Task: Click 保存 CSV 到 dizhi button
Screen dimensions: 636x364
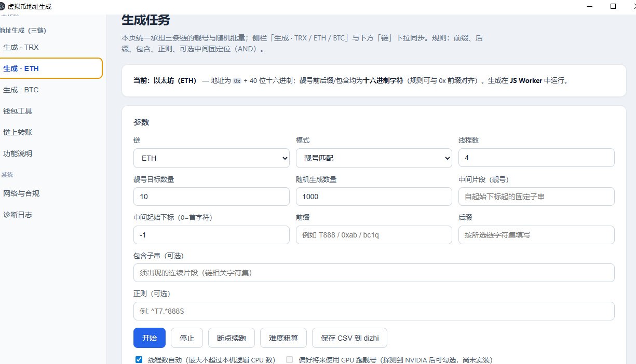Action: point(349,338)
